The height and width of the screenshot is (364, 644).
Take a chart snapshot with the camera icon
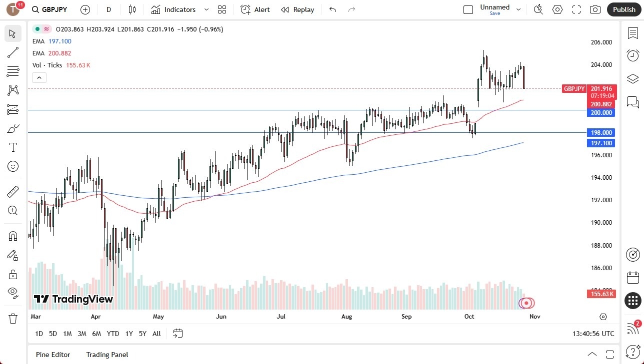(595, 9)
